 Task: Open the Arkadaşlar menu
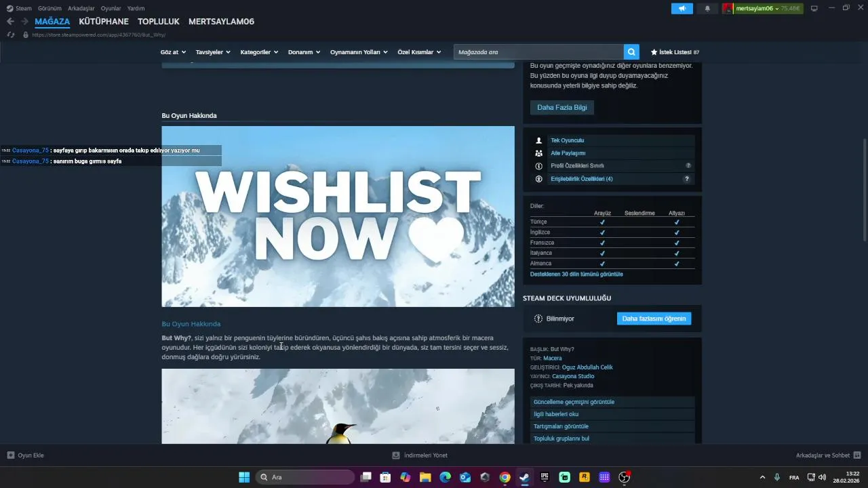pos(81,8)
